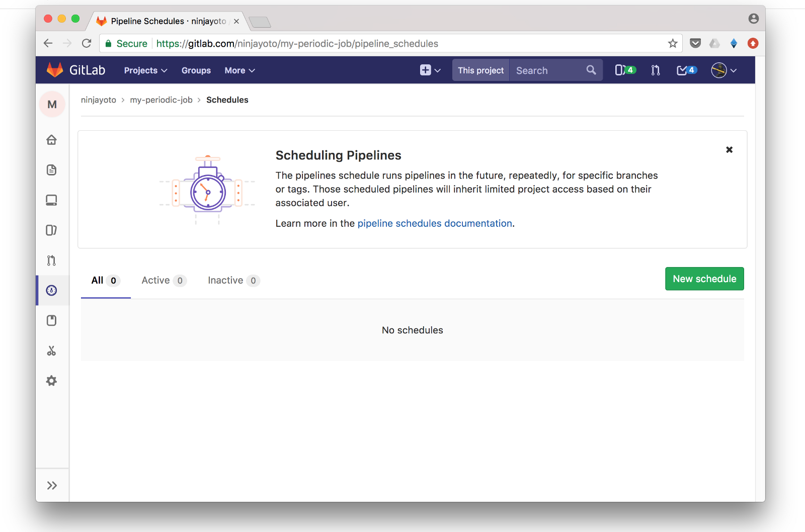Screen dimensions: 805x532
Task: Click the Search input field
Action: 548,70
